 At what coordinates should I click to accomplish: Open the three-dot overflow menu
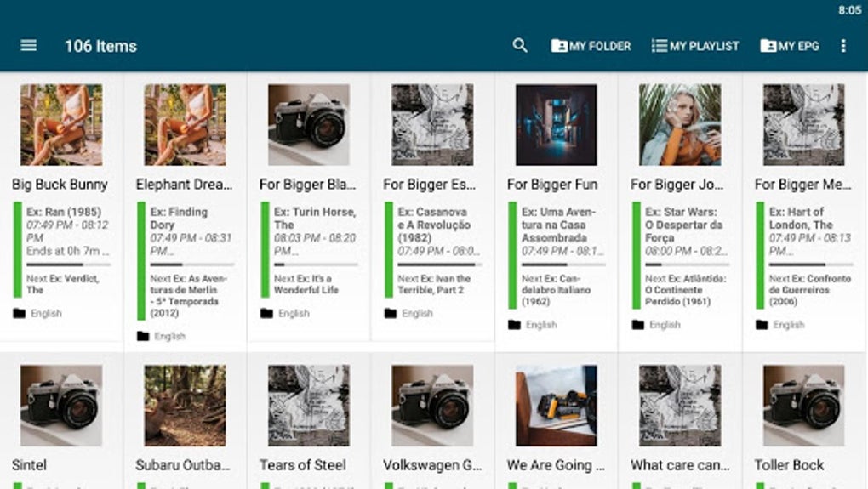[x=843, y=46]
